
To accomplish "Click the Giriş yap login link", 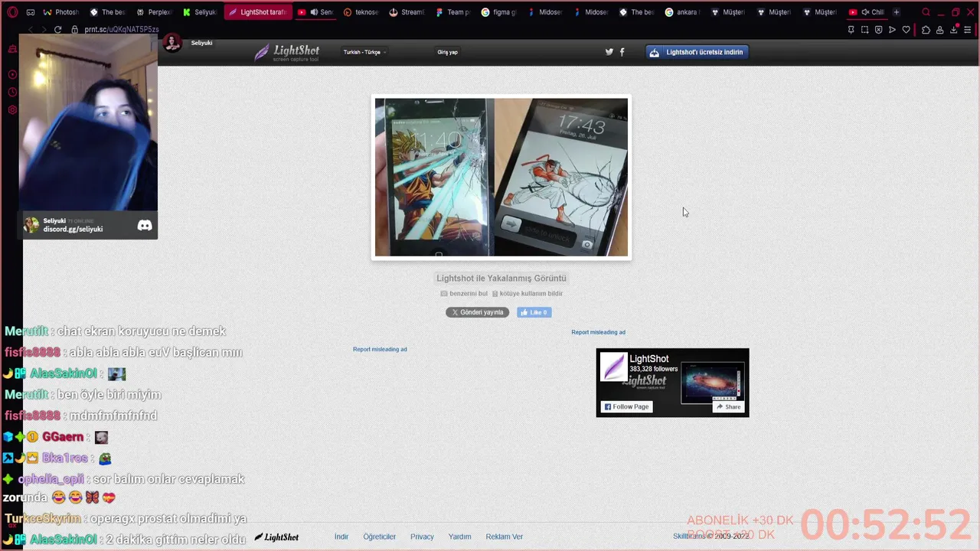I will click(x=447, y=52).
